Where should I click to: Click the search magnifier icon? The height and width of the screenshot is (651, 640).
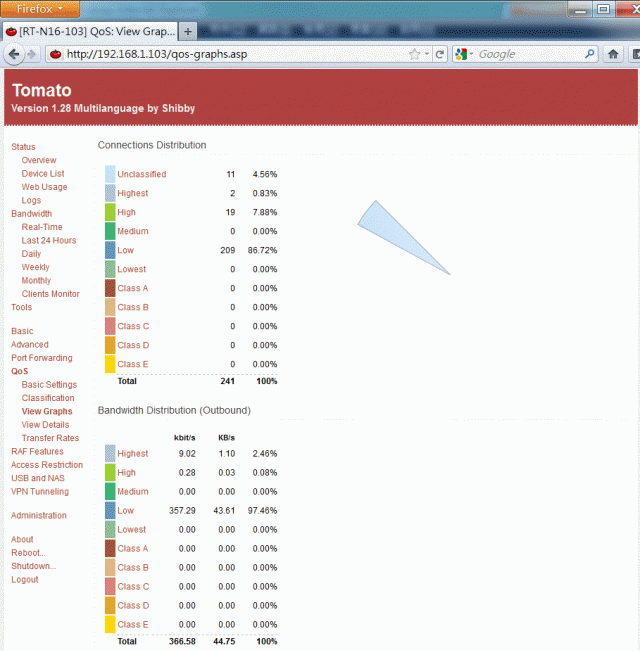[x=589, y=54]
